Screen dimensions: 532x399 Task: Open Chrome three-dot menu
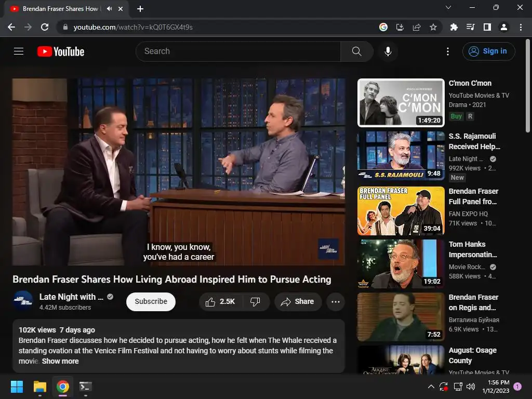[521, 27]
